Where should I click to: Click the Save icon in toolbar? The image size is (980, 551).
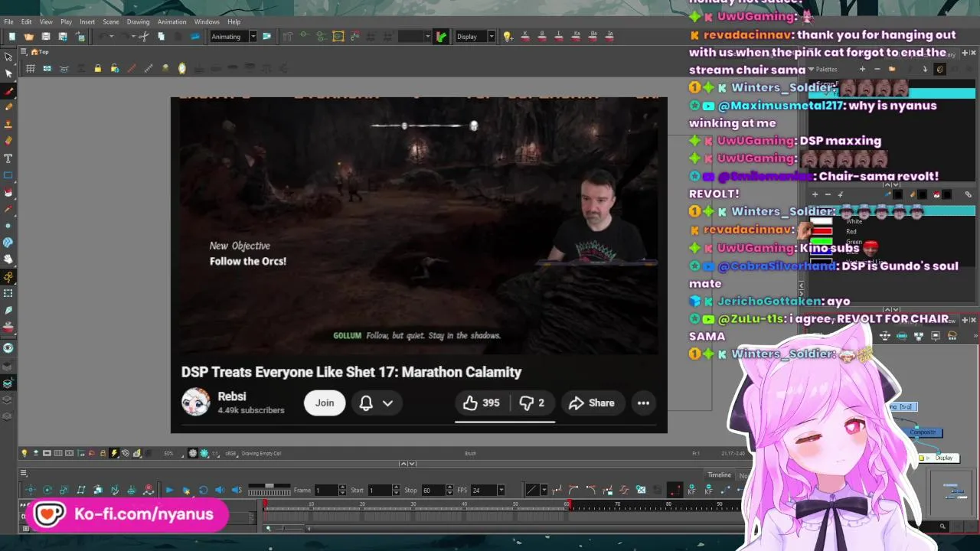pyautogui.click(x=45, y=36)
